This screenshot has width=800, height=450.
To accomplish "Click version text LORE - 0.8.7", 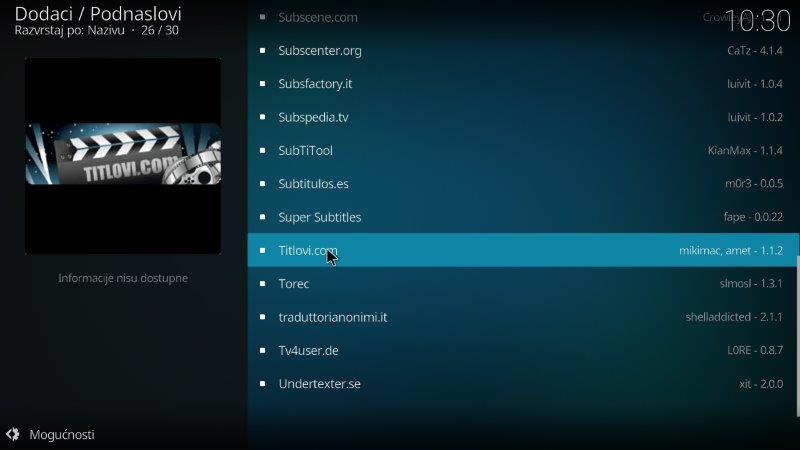I will tap(755, 351).
